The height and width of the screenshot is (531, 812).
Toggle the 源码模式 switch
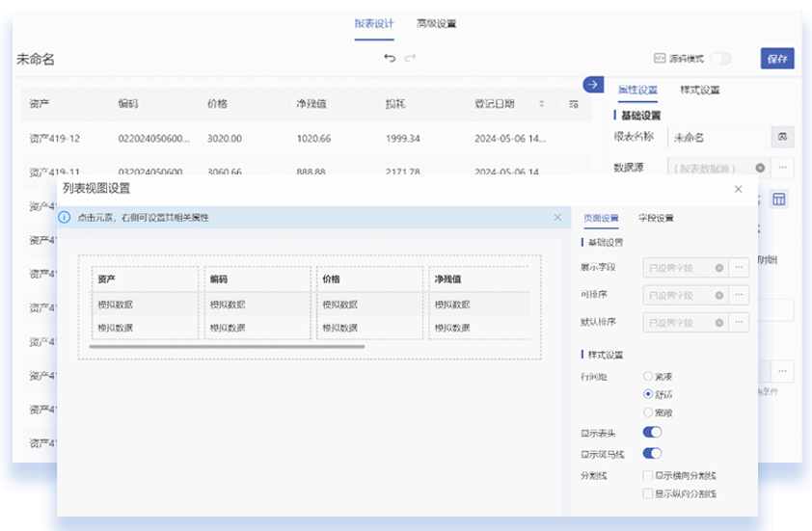(x=720, y=59)
